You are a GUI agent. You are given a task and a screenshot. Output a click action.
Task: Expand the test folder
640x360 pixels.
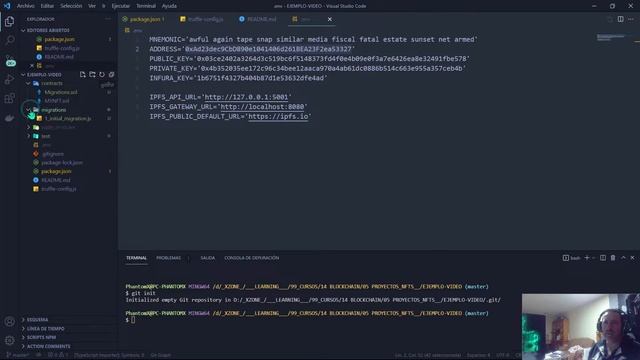28,136
